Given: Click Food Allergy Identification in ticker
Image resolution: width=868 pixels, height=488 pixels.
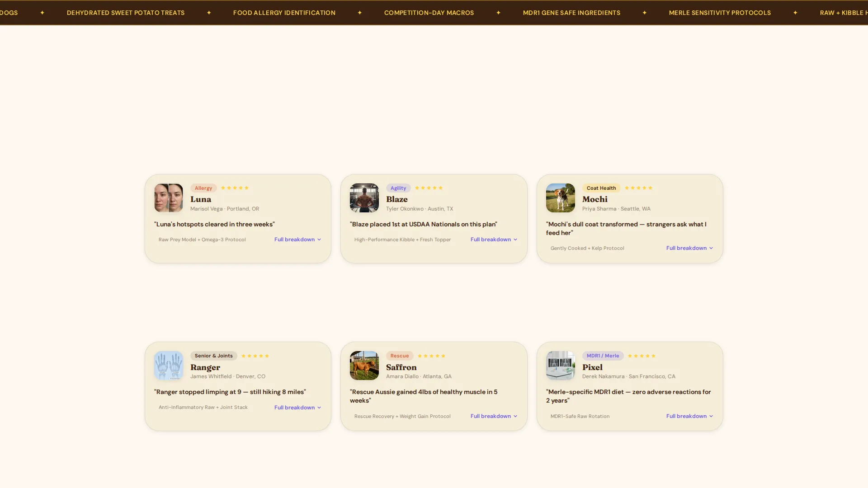Looking at the screenshot, I should tap(284, 13).
